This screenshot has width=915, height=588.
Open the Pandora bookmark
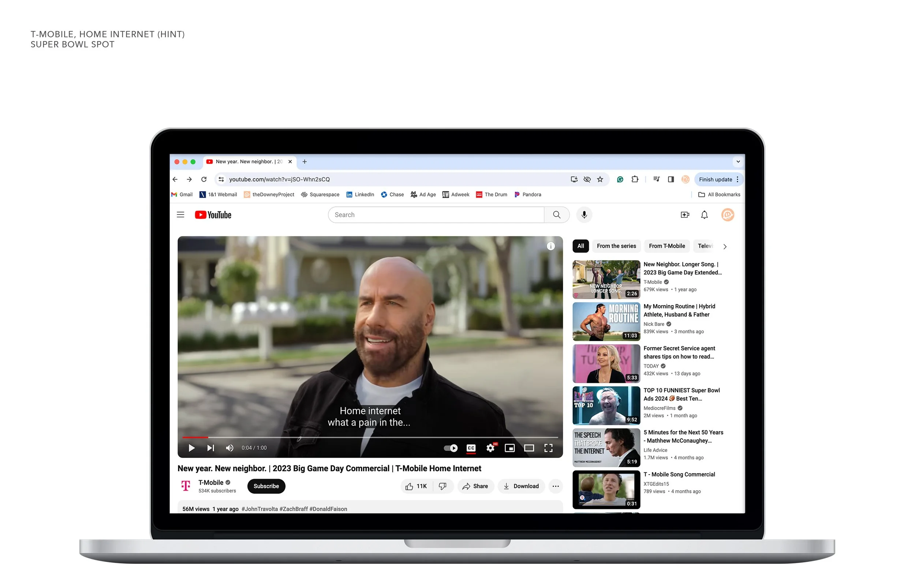[x=527, y=194]
